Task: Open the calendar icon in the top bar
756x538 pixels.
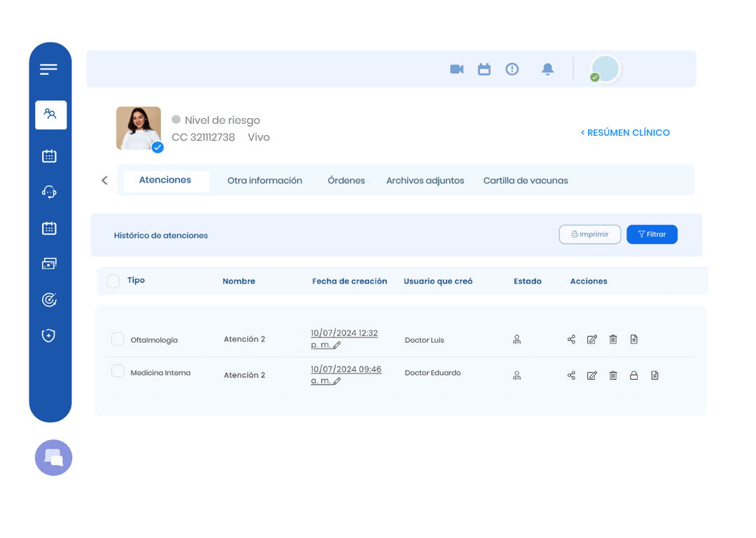Action: 484,69
